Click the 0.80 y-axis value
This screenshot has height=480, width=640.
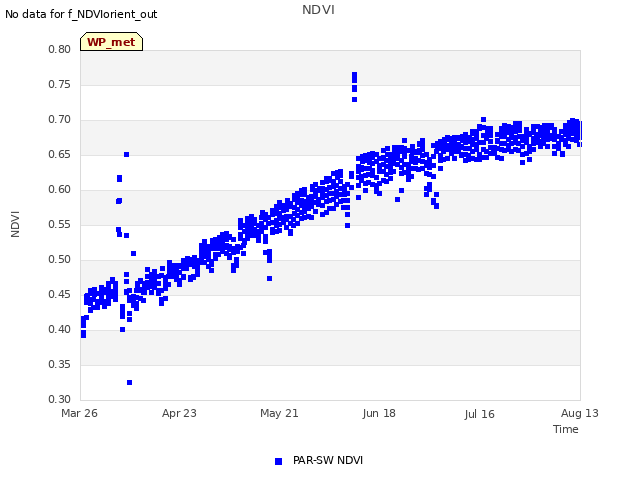[x=60, y=49]
